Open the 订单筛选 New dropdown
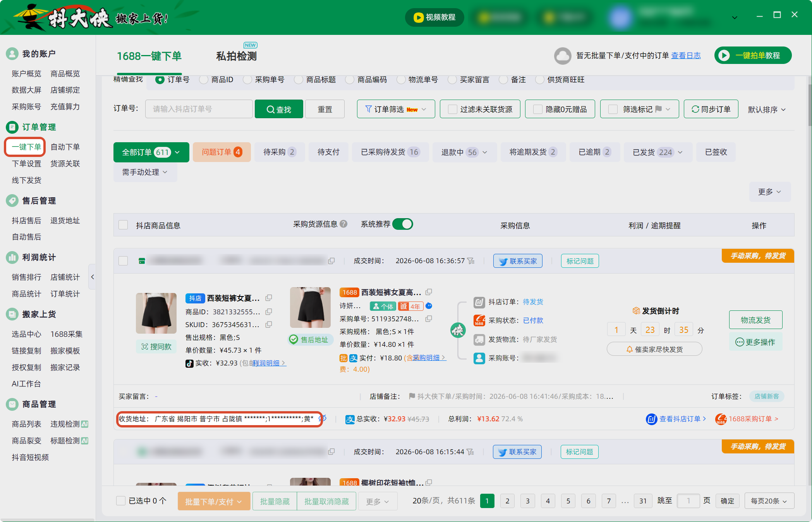 pos(396,109)
